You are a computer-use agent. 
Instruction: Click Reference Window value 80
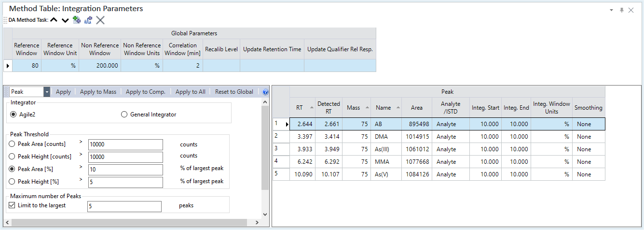coord(27,66)
